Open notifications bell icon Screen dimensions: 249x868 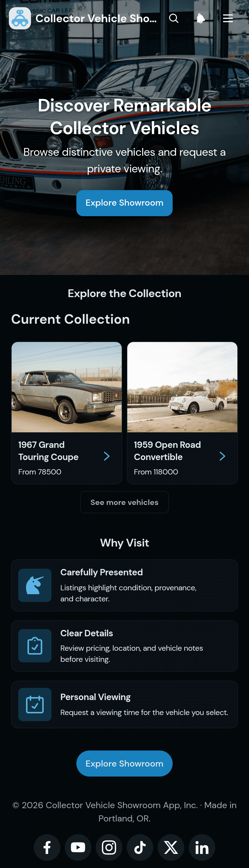(x=201, y=18)
